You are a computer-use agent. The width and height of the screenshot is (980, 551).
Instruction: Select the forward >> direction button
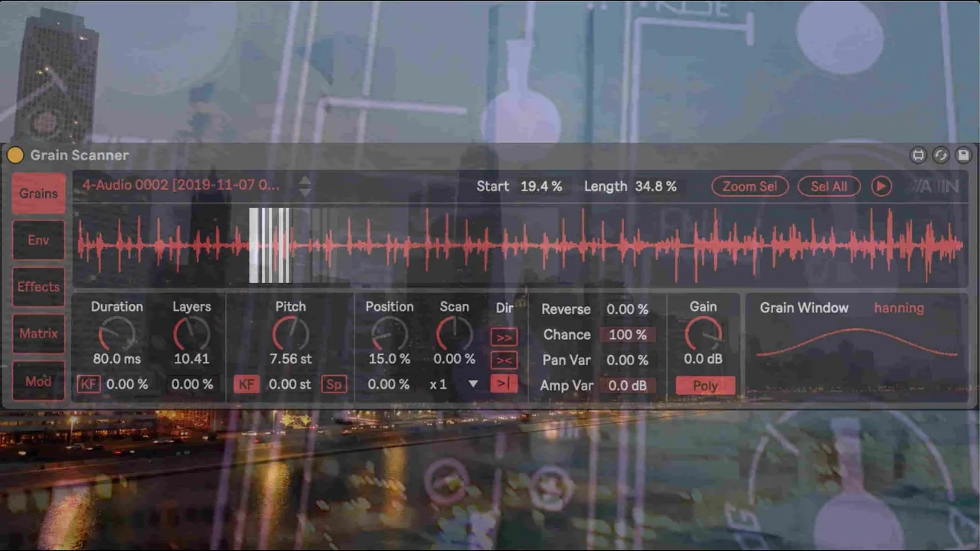[x=504, y=337]
